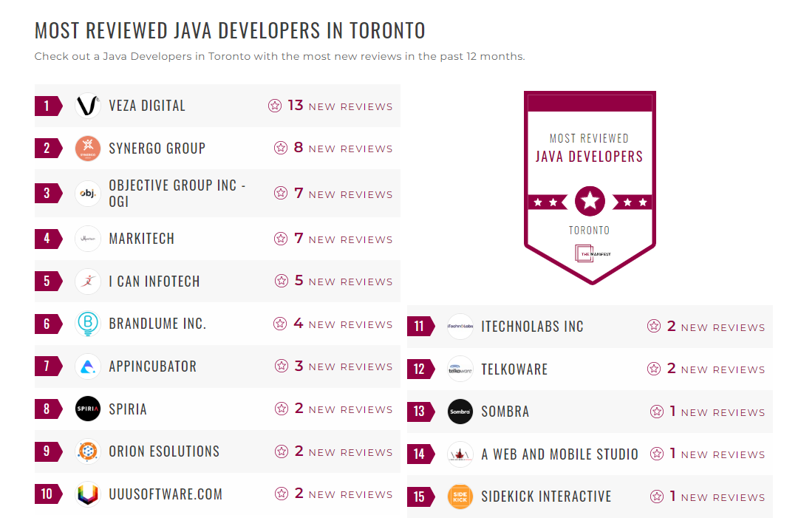Click the Orion eSolutions logo
Image resolution: width=801 pixels, height=532 pixels.
coord(87,451)
